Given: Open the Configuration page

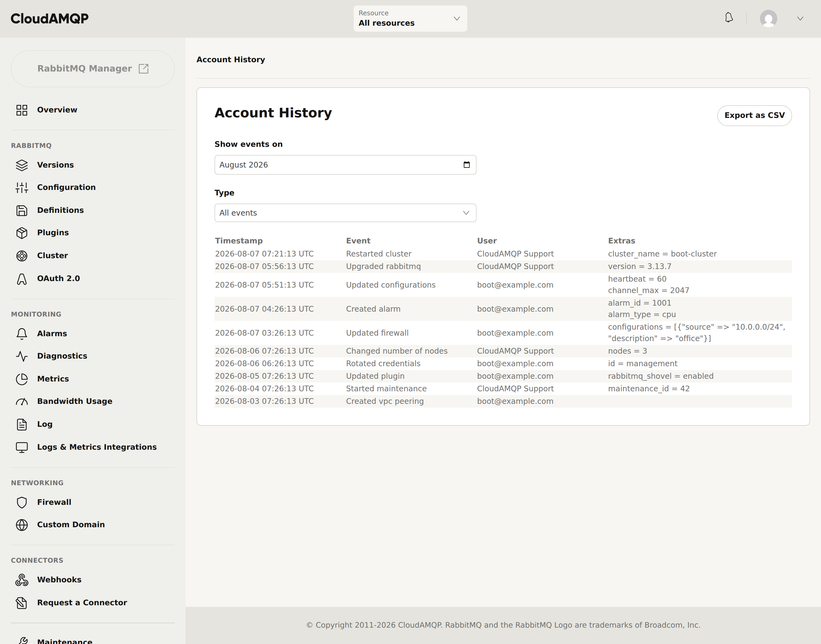Looking at the screenshot, I should (66, 187).
